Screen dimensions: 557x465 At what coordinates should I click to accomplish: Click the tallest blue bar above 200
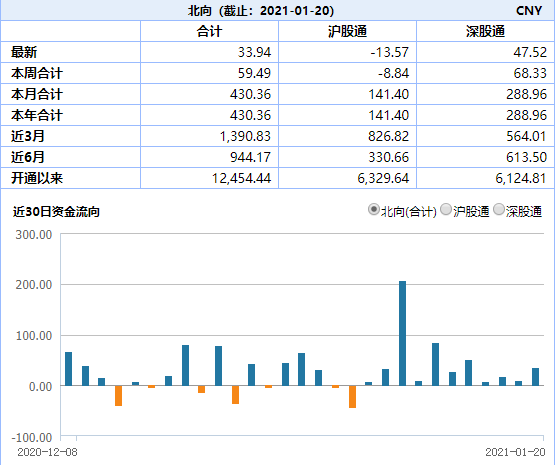[x=402, y=333]
